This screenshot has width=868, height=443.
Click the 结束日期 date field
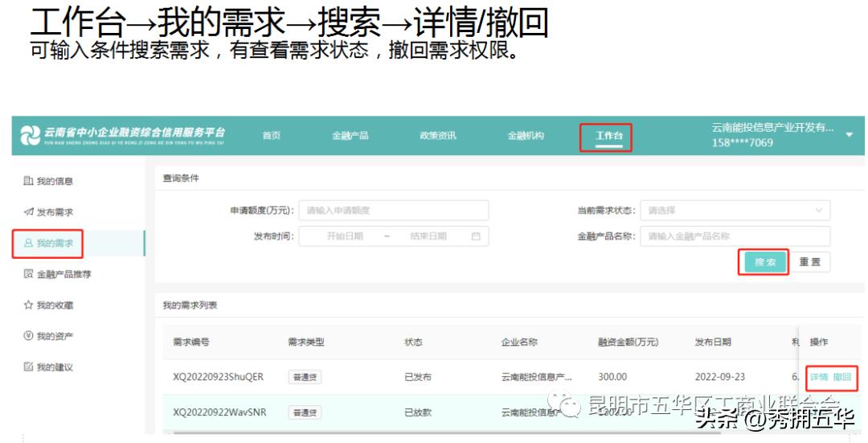click(x=428, y=236)
